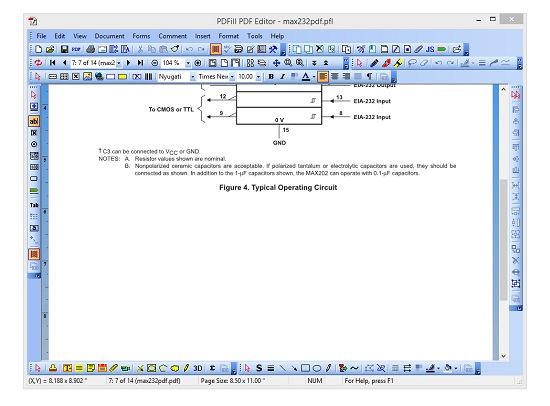Select the blue pen annotation tool
This screenshot has width=550, height=406.
click(374, 63)
